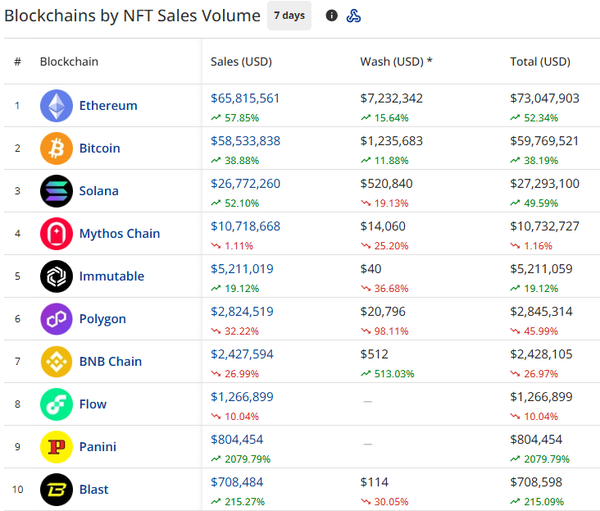Click the Solana logo icon
Screen dimensions: 600x511
(56, 191)
